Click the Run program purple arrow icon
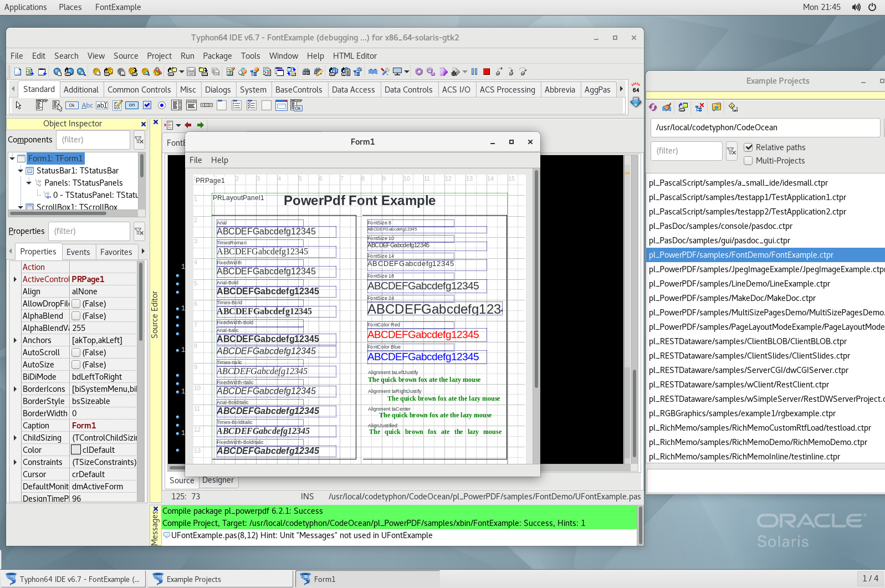Image resolution: width=885 pixels, height=588 pixels. 443,71
